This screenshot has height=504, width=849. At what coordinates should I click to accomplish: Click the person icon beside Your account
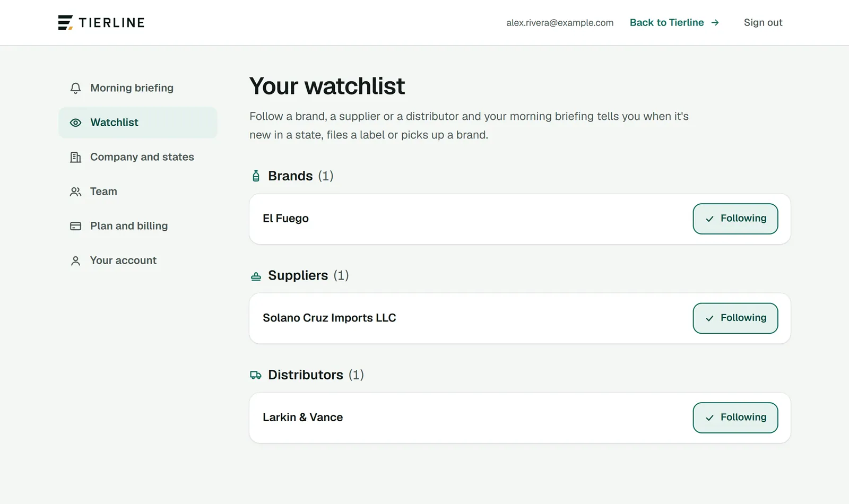click(75, 260)
